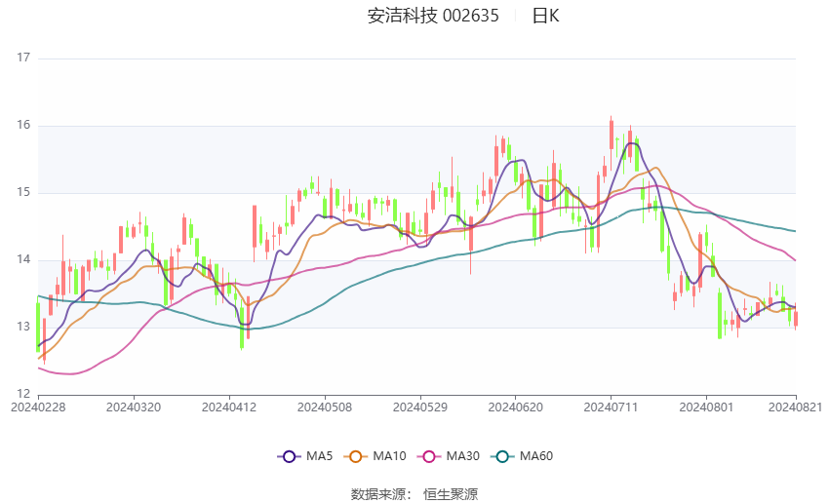Click the 20240620 date axis label
829x504 pixels.
[x=516, y=407]
